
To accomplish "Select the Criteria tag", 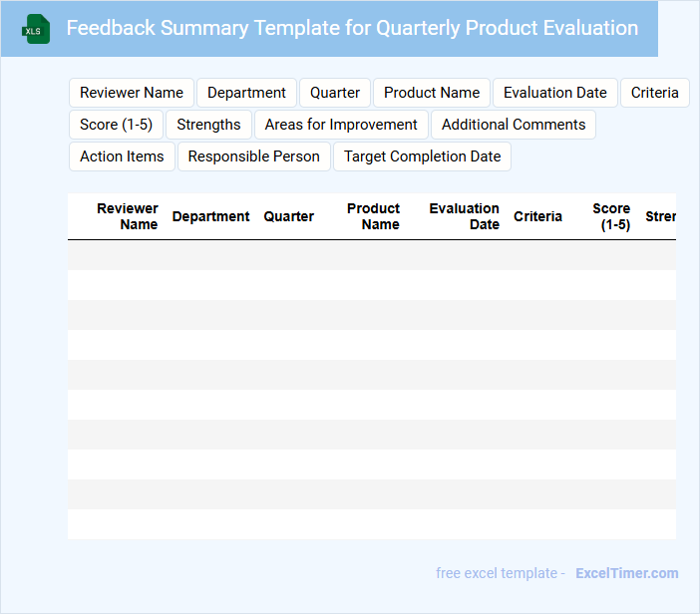I will [x=654, y=93].
